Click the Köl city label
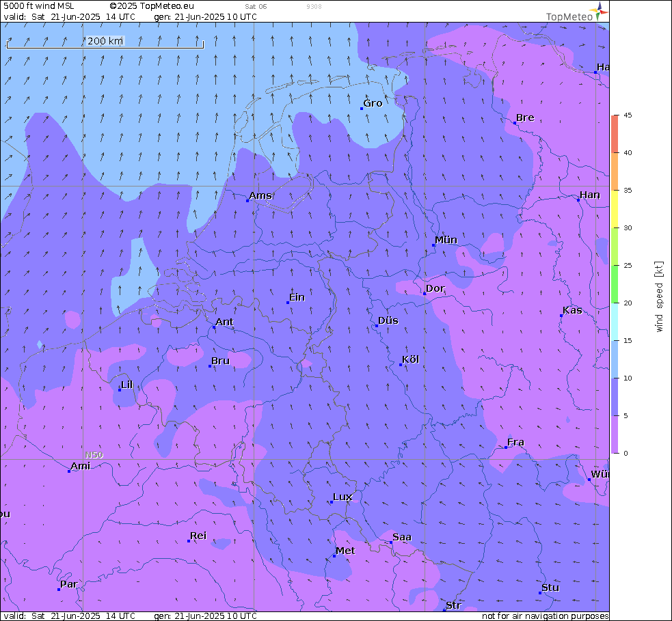The height and width of the screenshot is (621, 672). [x=410, y=359]
